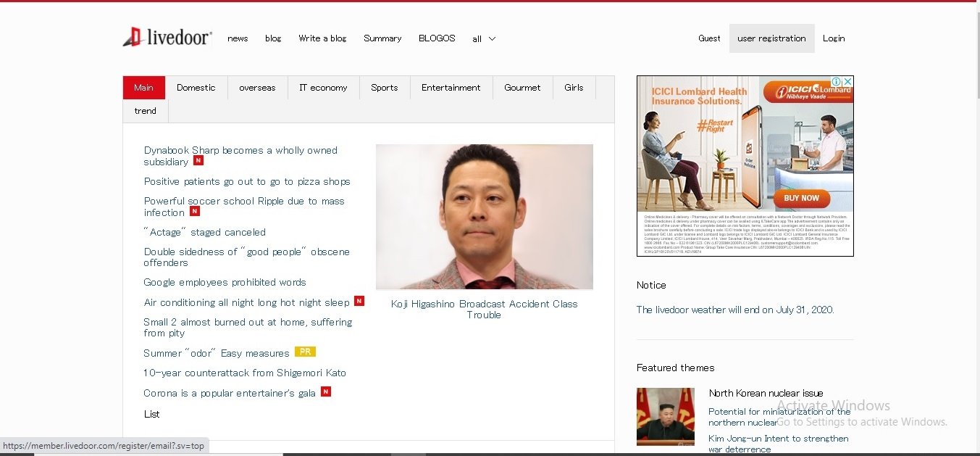Open North Korean nuclear issue theme
The height and width of the screenshot is (456, 980).
(766, 393)
